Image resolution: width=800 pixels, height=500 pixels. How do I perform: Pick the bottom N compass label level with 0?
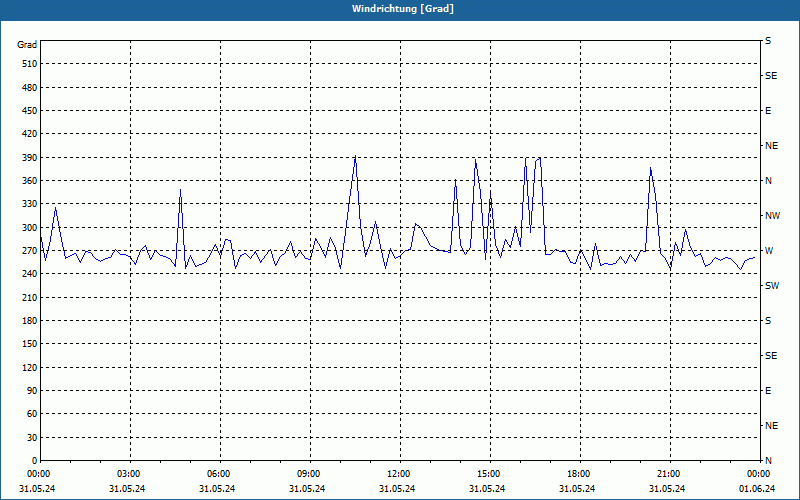(x=768, y=461)
